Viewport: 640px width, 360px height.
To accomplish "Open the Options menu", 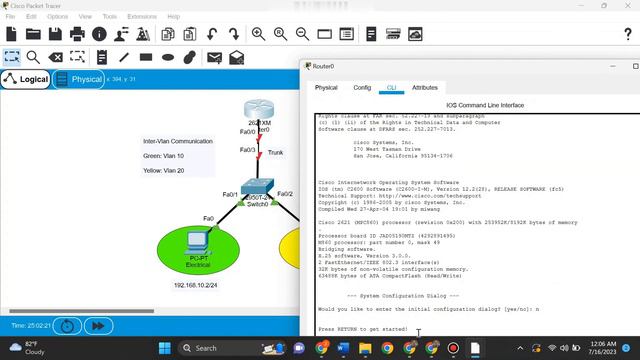I will (58, 16).
